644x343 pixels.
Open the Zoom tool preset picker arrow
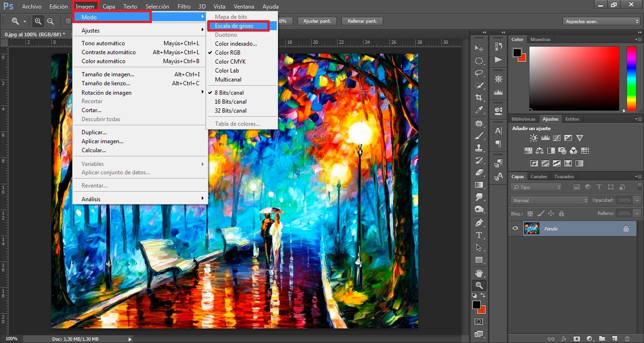click(x=25, y=21)
